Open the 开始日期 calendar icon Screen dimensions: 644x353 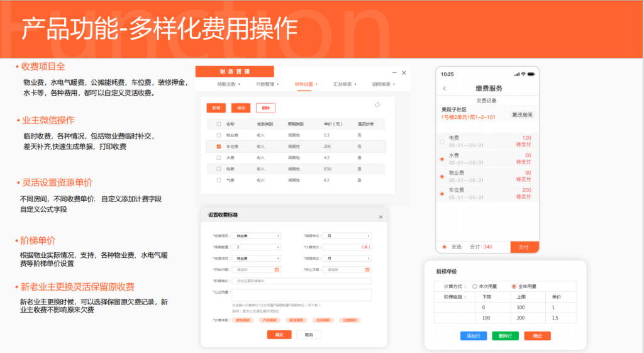277,269
